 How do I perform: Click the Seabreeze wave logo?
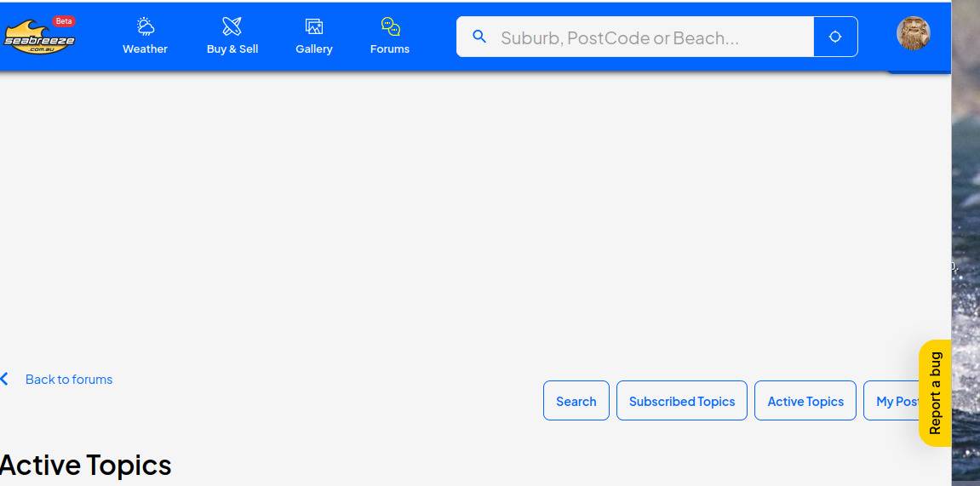(39, 37)
